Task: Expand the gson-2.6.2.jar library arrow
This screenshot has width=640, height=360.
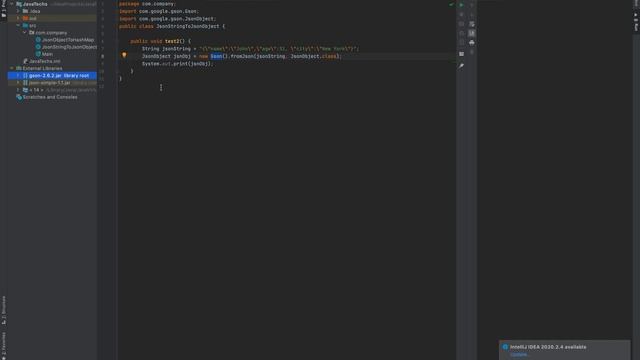Action: pos(18,76)
